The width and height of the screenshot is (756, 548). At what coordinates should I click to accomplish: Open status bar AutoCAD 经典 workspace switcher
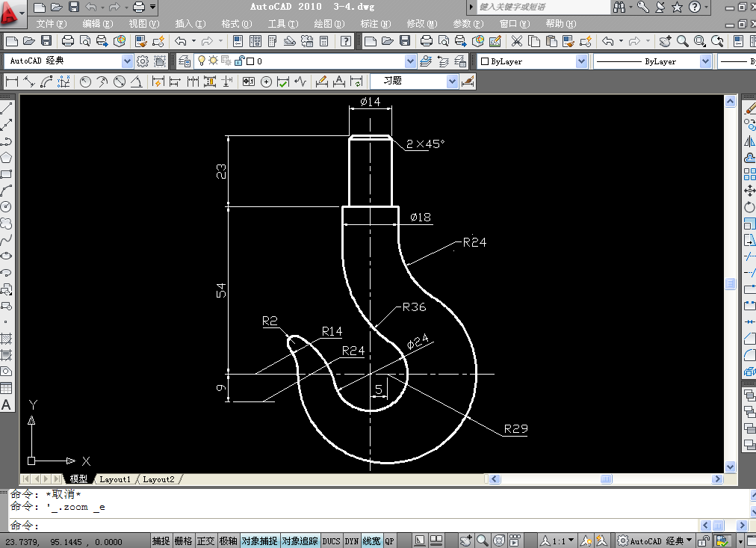(655, 541)
